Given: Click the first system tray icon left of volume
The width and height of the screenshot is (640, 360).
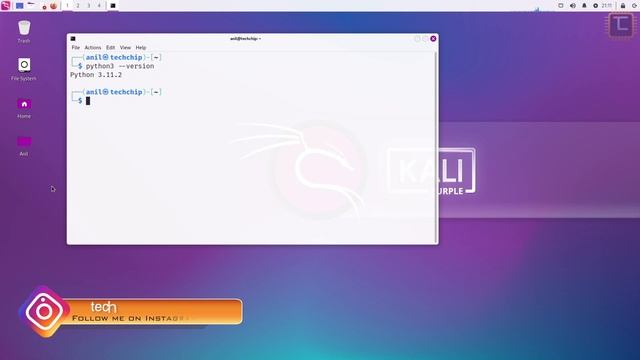Looking at the screenshot, I should (x=560, y=6).
